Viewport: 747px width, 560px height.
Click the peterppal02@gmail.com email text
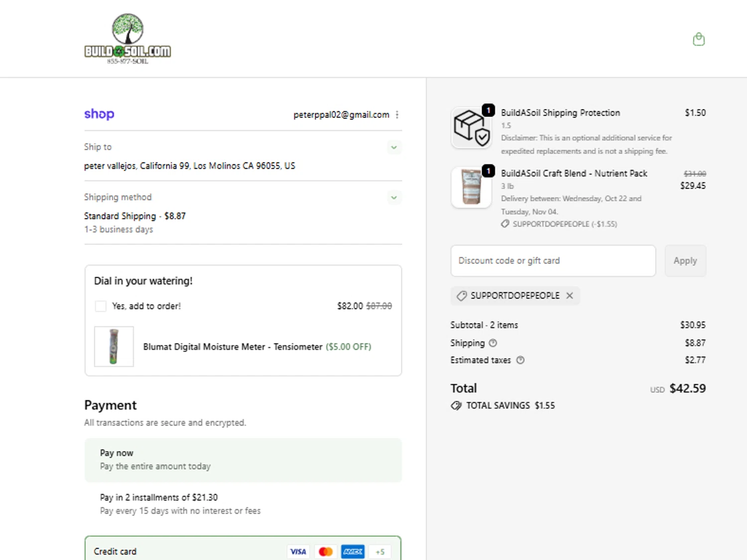click(341, 114)
